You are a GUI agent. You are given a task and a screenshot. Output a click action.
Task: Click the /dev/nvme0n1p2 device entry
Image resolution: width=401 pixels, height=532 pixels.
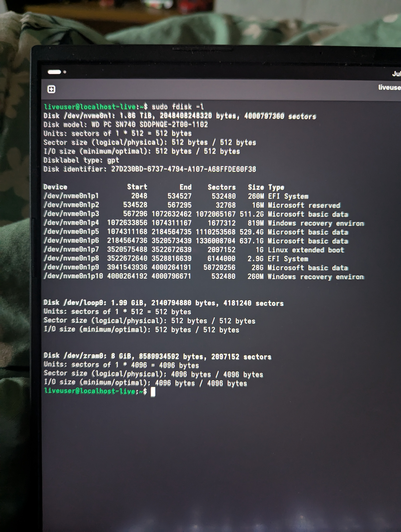point(71,205)
